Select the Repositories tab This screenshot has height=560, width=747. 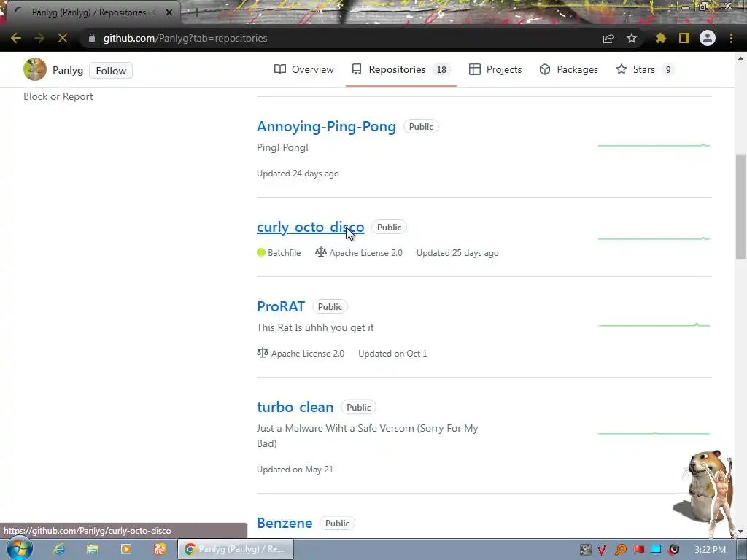click(401, 69)
